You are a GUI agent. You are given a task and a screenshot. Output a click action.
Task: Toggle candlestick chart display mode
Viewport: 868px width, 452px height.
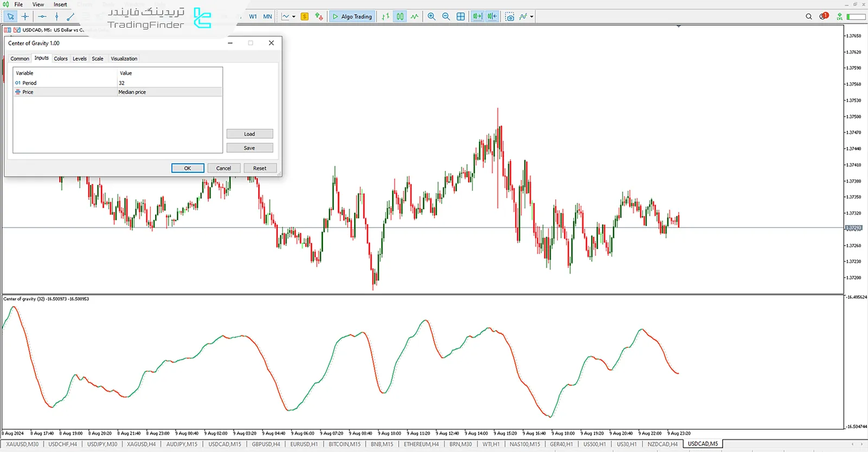pyautogui.click(x=400, y=17)
